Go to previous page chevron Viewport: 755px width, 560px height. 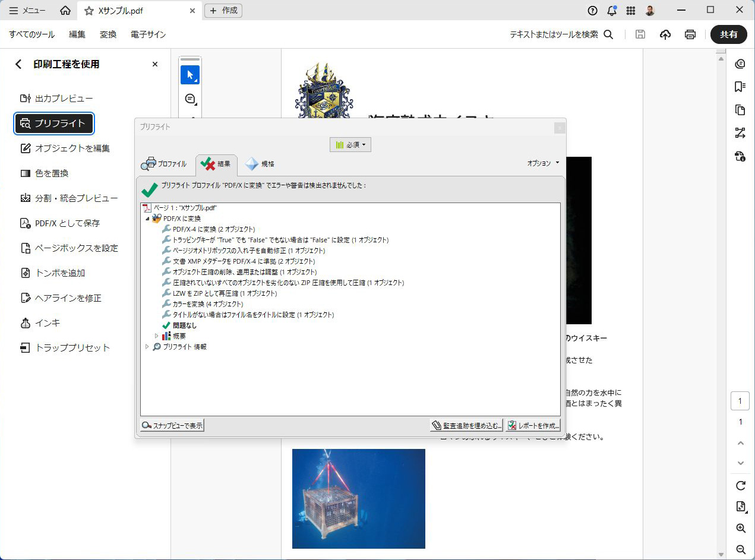click(x=740, y=443)
